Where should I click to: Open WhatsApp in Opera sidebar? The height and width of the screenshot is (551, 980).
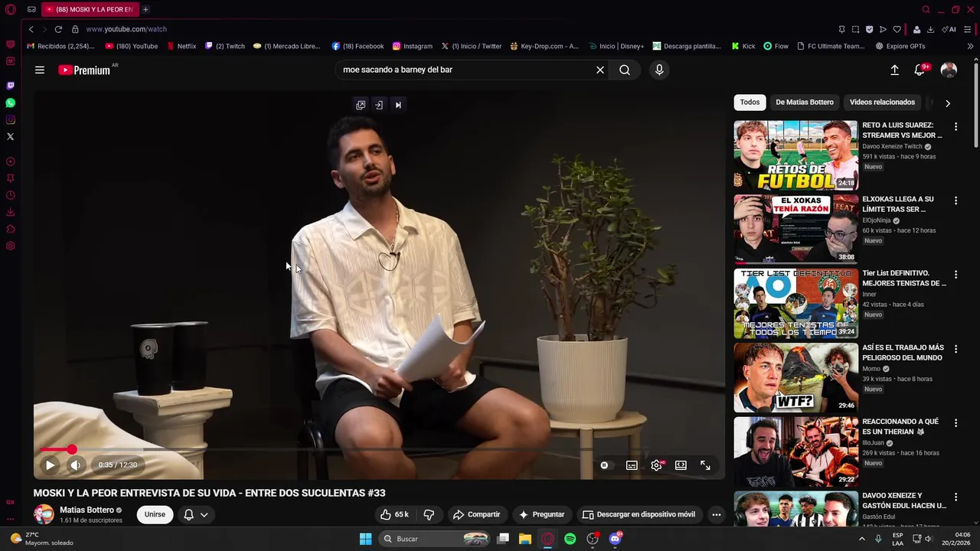[10, 103]
